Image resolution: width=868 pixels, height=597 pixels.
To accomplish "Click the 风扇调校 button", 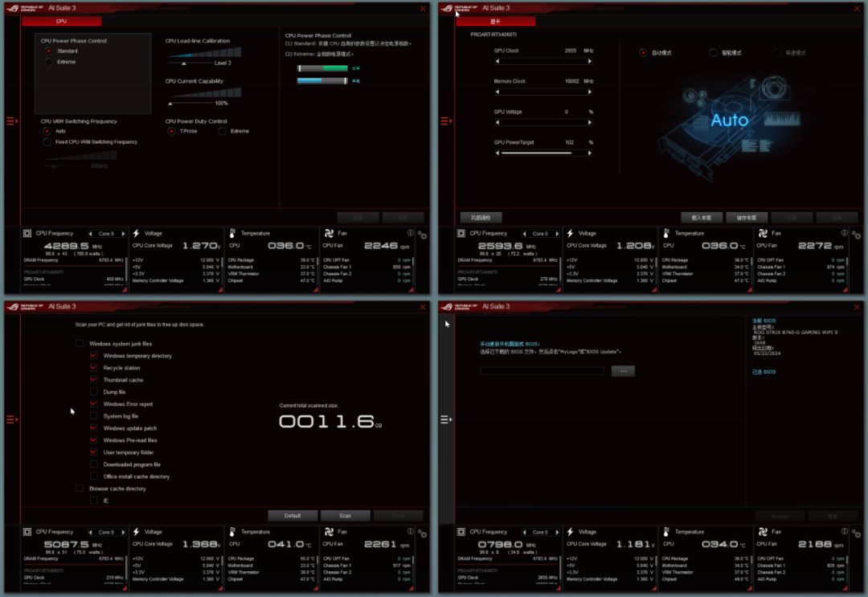I will coord(481,218).
